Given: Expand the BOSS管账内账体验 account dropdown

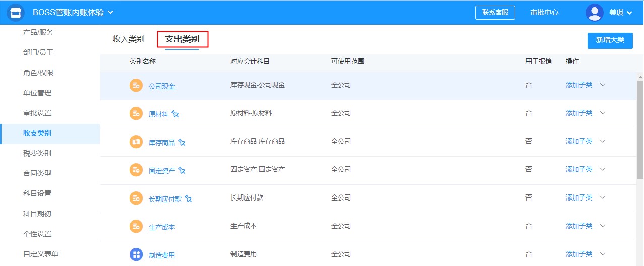Looking at the screenshot, I should coord(111,12).
